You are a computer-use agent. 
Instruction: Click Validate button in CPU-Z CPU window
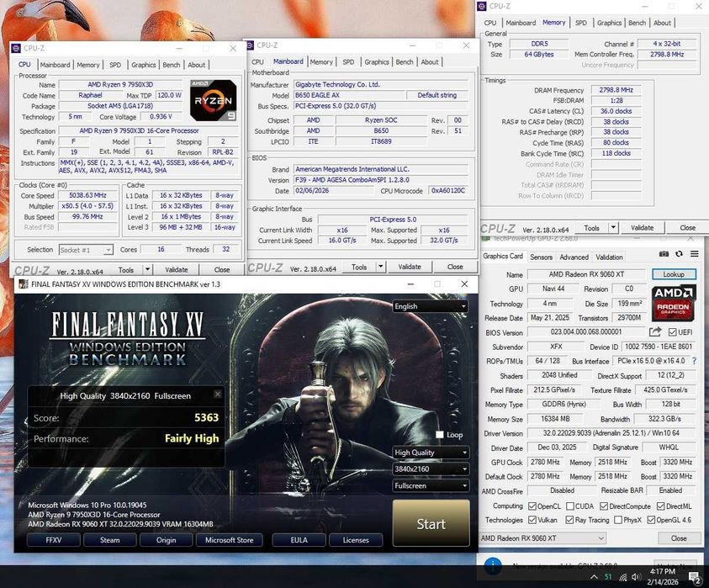177,269
